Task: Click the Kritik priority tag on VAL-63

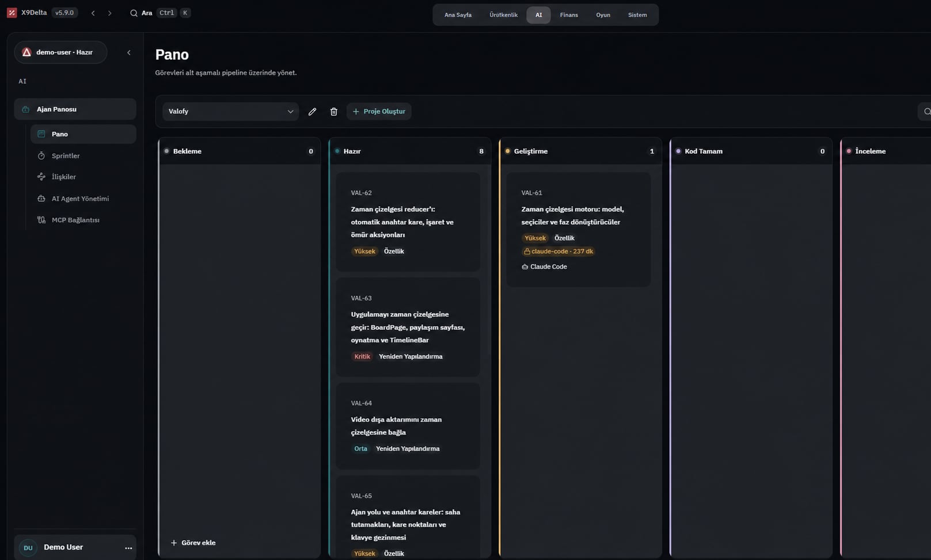Action: pos(362,357)
